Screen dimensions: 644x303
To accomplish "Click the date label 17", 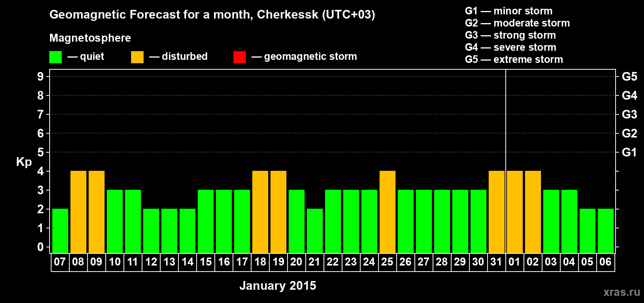I will pyautogui.click(x=242, y=262).
